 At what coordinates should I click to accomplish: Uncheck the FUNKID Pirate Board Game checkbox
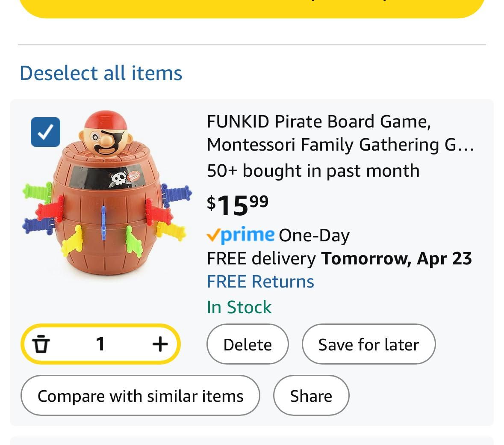[x=45, y=132]
